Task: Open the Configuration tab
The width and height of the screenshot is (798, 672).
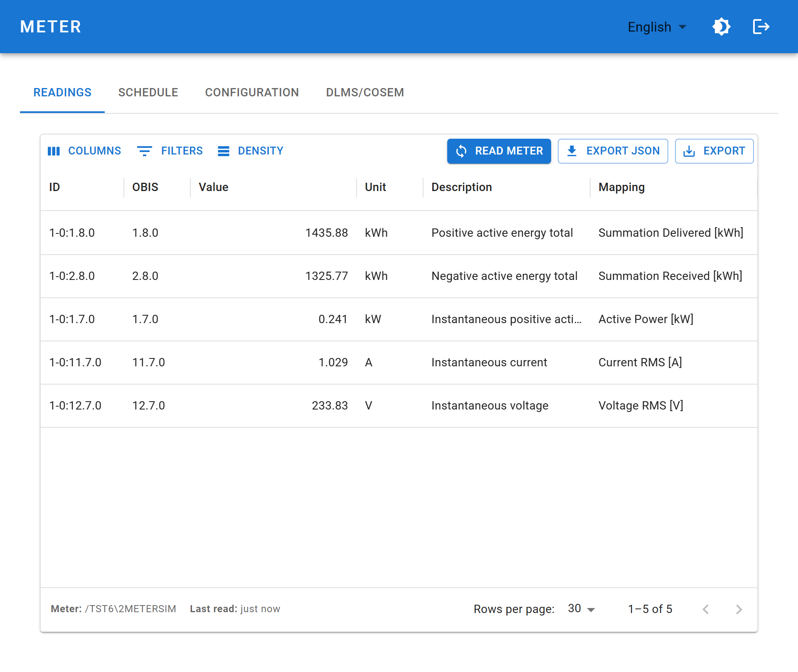Action: (x=252, y=92)
